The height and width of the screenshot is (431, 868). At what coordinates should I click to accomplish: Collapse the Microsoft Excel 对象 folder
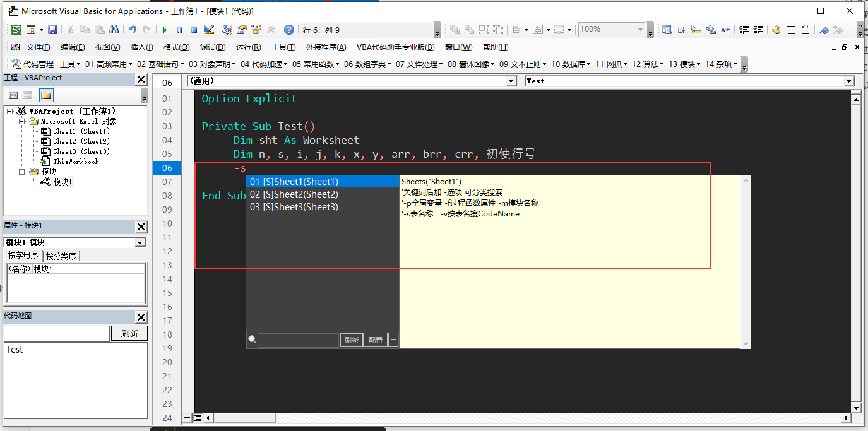22,121
